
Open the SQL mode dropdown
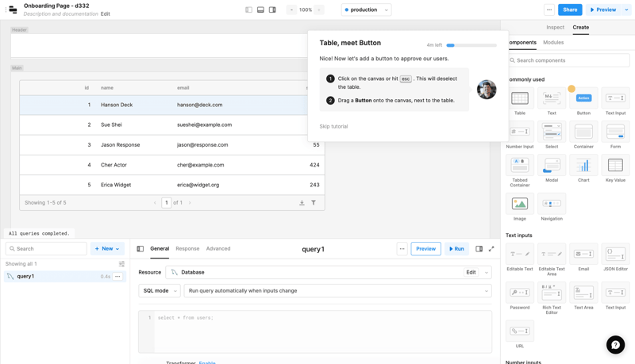pos(160,291)
